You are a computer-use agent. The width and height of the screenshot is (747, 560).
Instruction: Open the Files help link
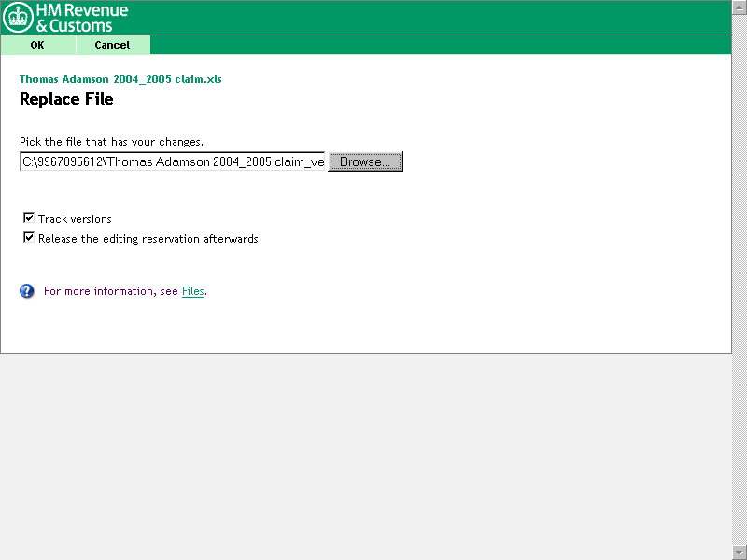pos(192,291)
